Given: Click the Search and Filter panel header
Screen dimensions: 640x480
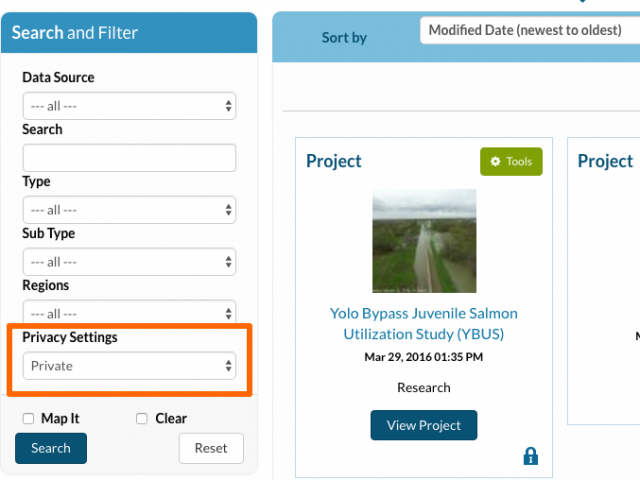Looking at the screenshot, I should click(x=129, y=33).
